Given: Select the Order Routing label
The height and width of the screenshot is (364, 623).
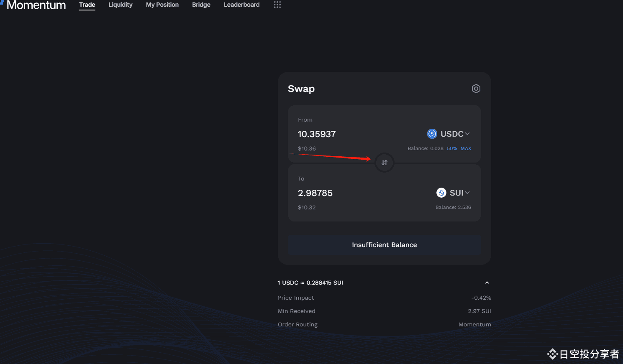Looking at the screenshot, I should point(297,324).
